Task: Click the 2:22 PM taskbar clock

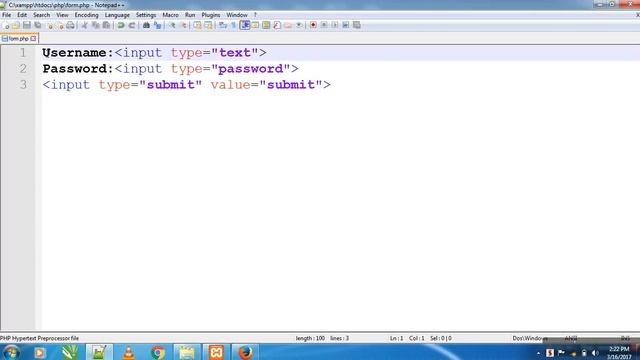Action: click(x=619, y=349)
